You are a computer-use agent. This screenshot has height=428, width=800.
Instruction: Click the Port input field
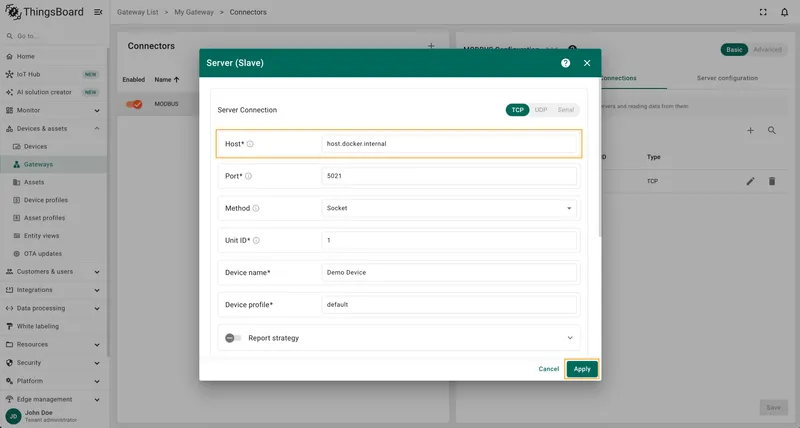[x=449, y=176]
